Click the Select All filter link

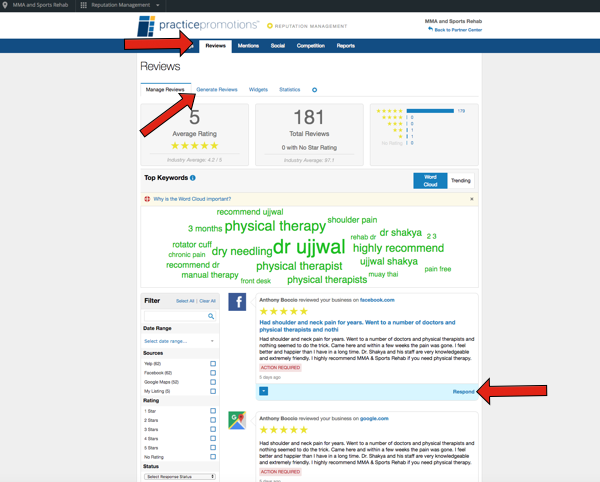(185, 301)
